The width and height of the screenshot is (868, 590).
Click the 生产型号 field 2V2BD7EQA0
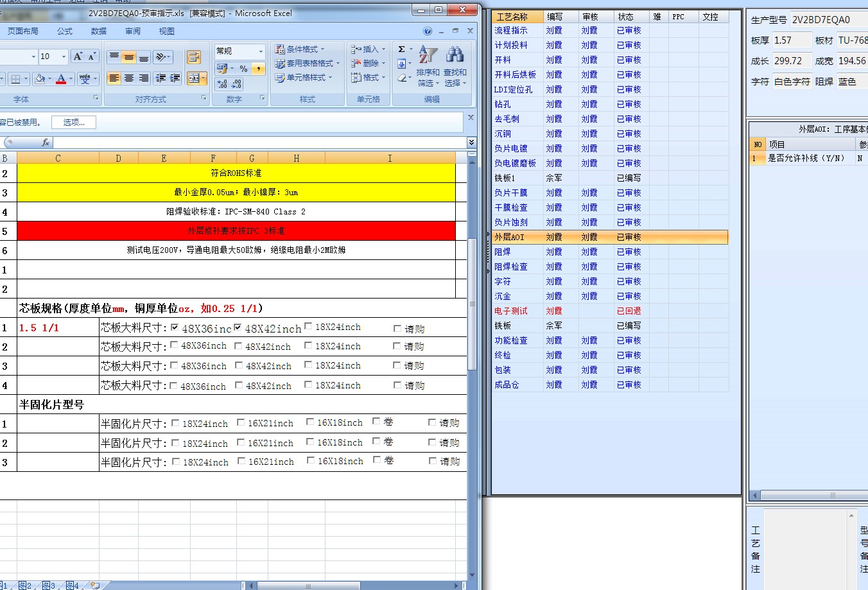(x=829, y=20)
